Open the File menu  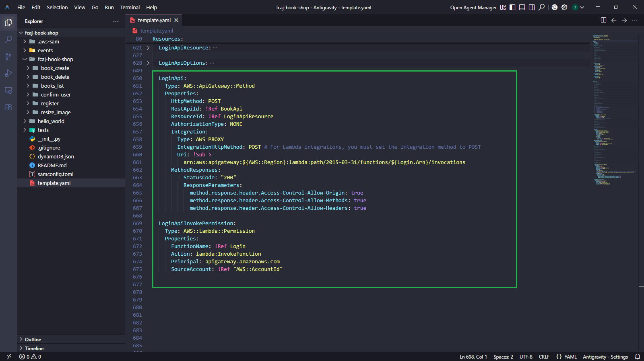click(x=21, y=7)
